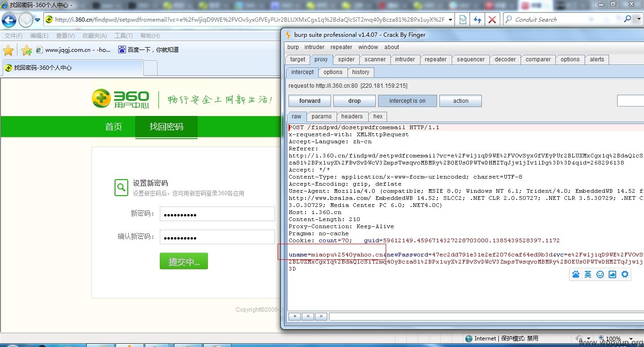Switch to the proxy tab
This screenshot has height=347, width=644.
click(321, 59)
